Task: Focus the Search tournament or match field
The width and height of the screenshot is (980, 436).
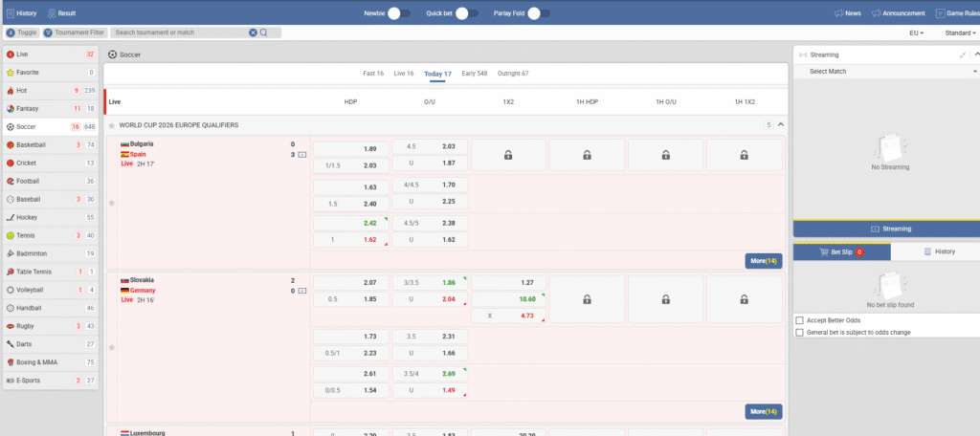Action: (177, 33)
